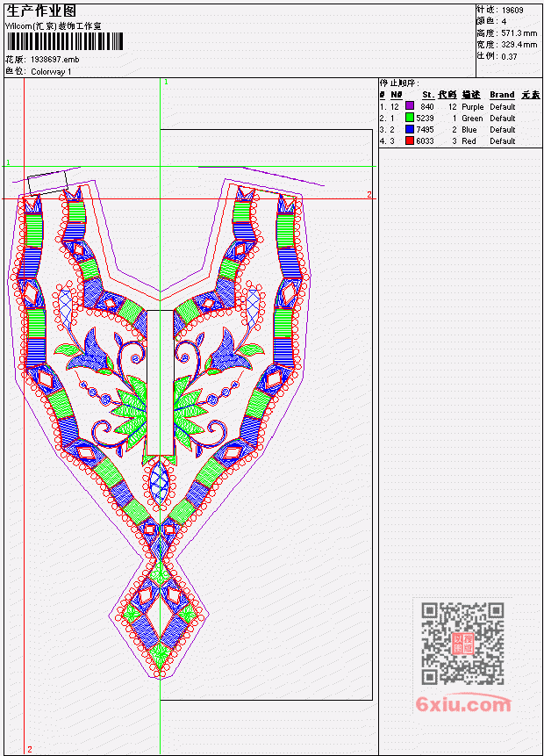Click the Red description cell

[469, 141]
